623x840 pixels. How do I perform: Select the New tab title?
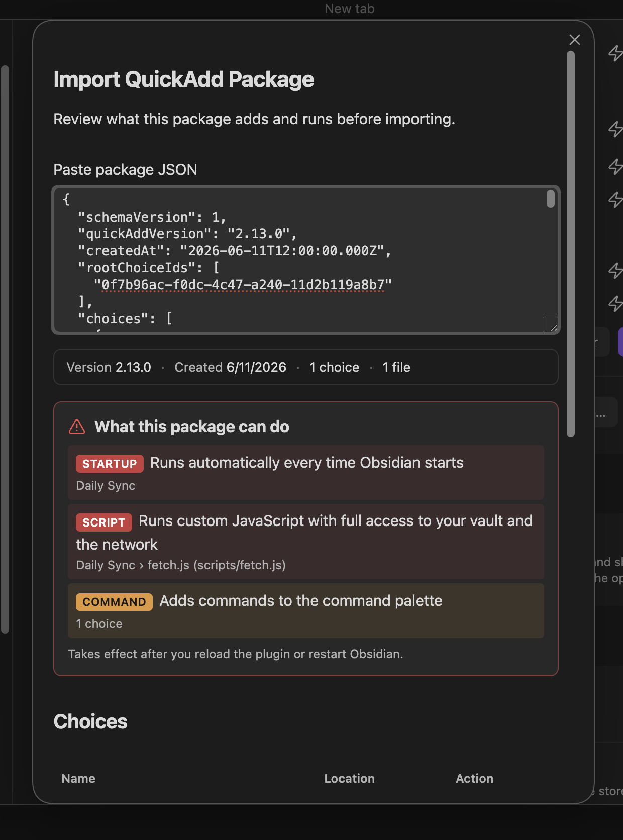point(350,9)
